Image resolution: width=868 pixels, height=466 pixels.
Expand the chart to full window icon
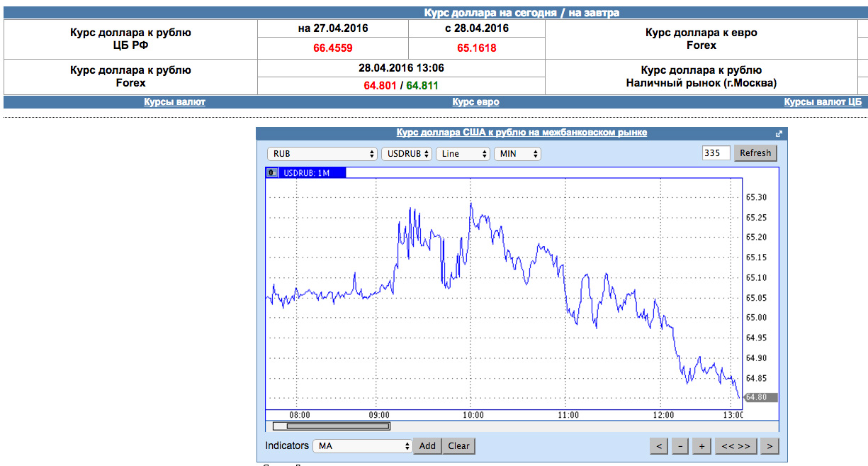coord(779,133)
